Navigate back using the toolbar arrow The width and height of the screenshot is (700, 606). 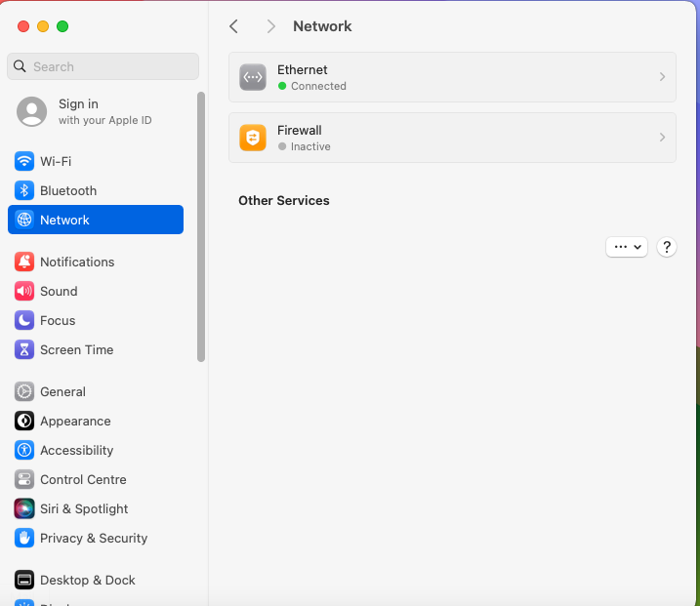pos(233,26)
